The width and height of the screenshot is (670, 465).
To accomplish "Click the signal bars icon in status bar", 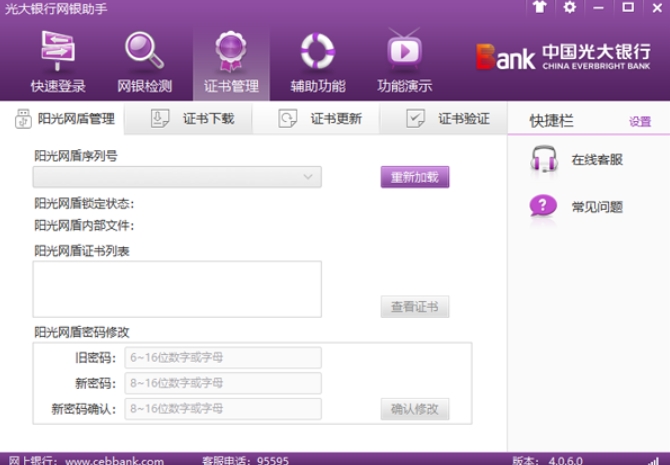I will click(653, 461).
